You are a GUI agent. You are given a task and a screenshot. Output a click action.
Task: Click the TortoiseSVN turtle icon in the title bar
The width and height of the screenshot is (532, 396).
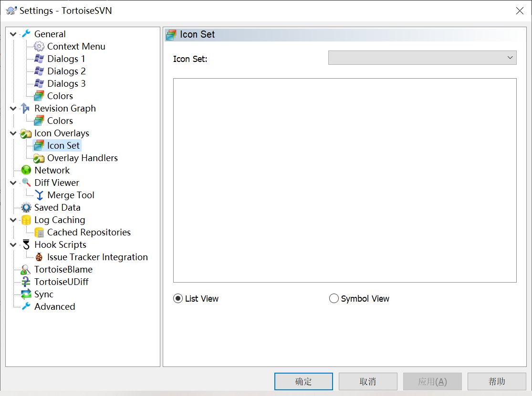[x=11, y=10]
